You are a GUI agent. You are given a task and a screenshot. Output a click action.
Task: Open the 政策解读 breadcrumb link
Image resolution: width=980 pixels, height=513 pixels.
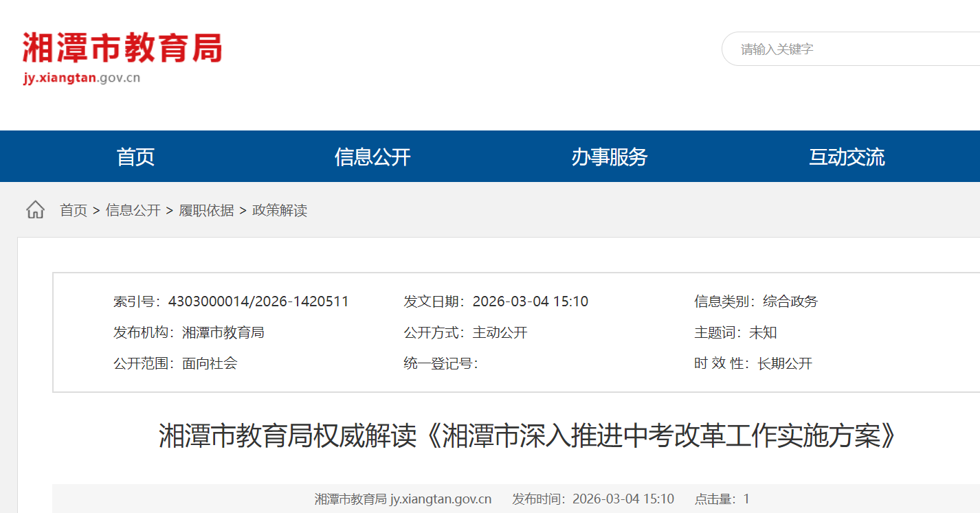coord(280,211)
